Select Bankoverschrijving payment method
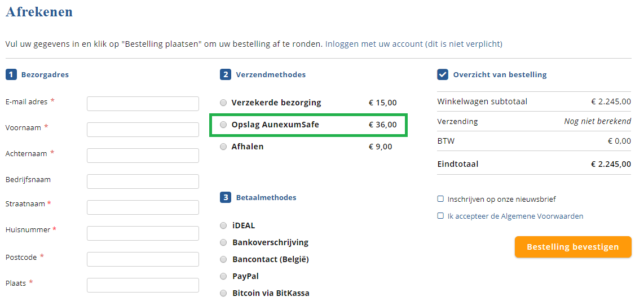The height and width of the screenshot is (301, 644). tap(224, 242)
